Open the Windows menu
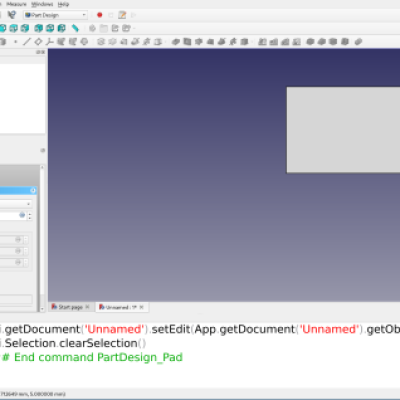The image size is (400, 400). pyautogui.click(x=42, y=4)
